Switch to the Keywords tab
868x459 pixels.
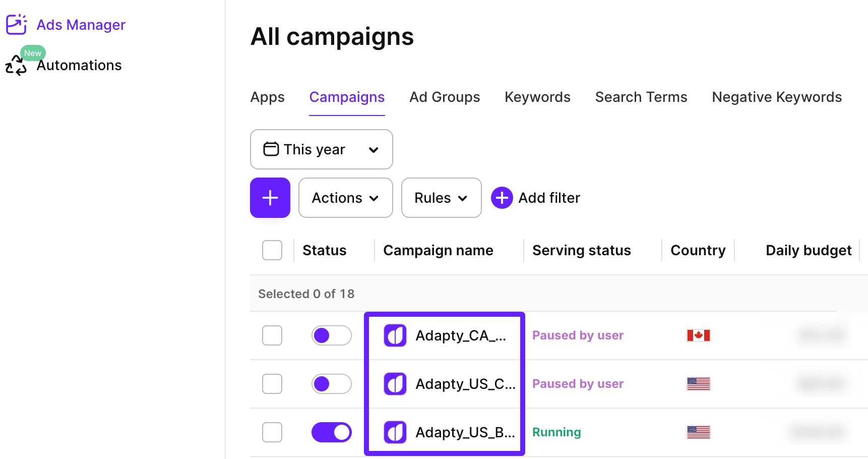click(x=537, y=97)
